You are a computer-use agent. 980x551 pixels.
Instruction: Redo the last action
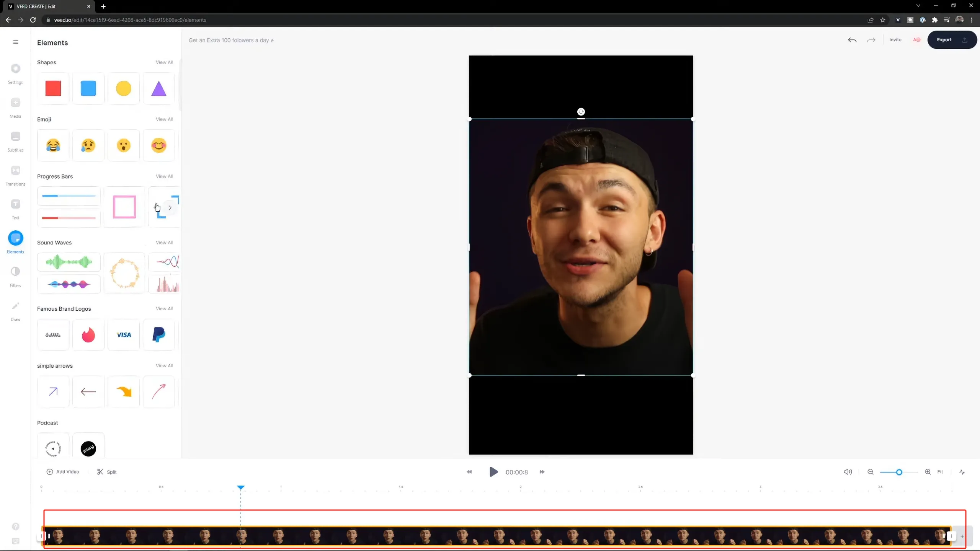tap(871, 40)
